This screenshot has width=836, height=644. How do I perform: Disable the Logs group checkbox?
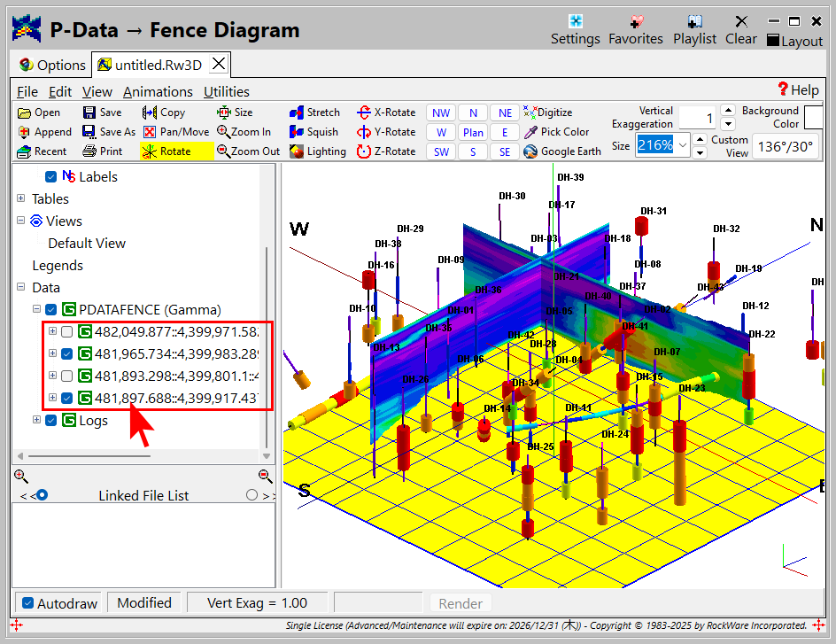[51, 420]
